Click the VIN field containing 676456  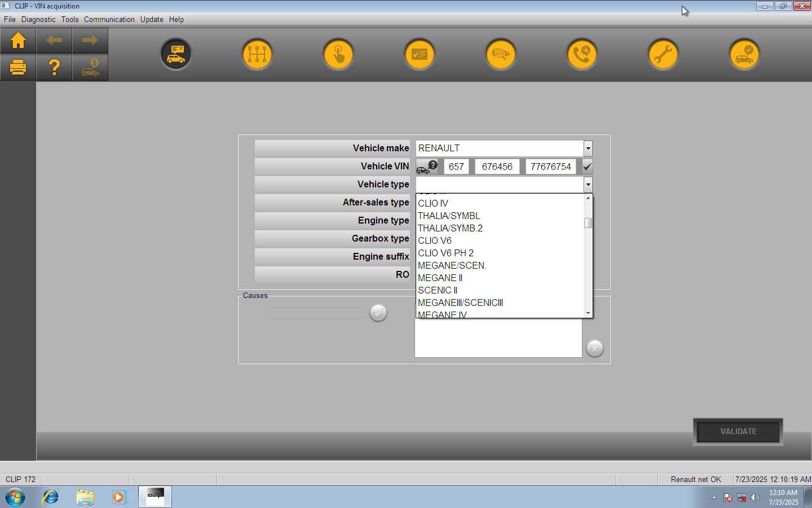click(497, 167)
